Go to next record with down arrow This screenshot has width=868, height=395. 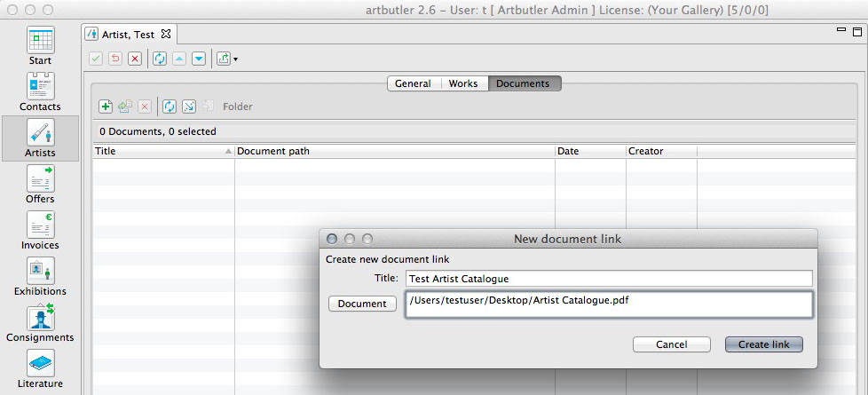(199, 59)
